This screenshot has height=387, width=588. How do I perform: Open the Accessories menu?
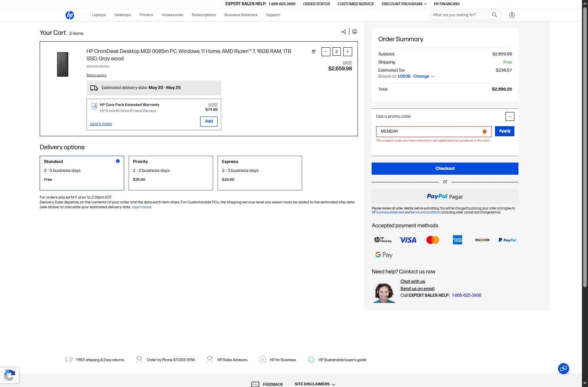(x=172, y=15)
